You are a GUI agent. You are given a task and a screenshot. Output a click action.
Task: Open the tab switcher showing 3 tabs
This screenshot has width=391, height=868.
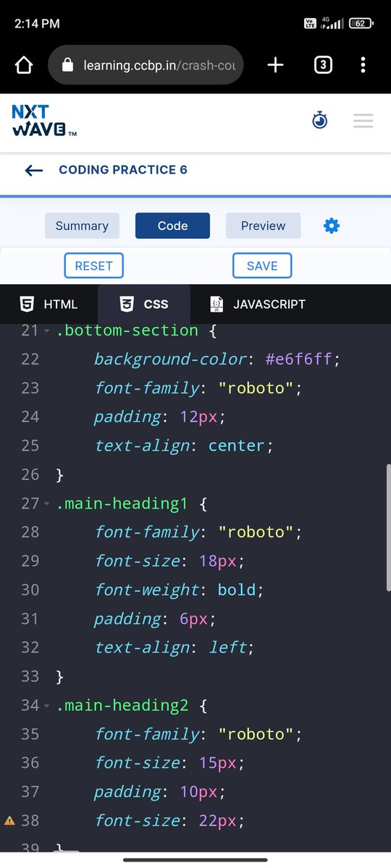(323, 65)
